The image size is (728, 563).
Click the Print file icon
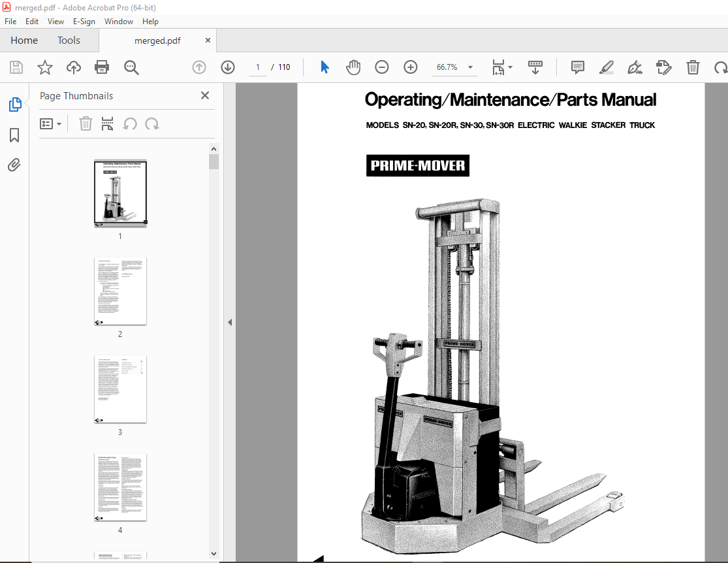[102, 67]
